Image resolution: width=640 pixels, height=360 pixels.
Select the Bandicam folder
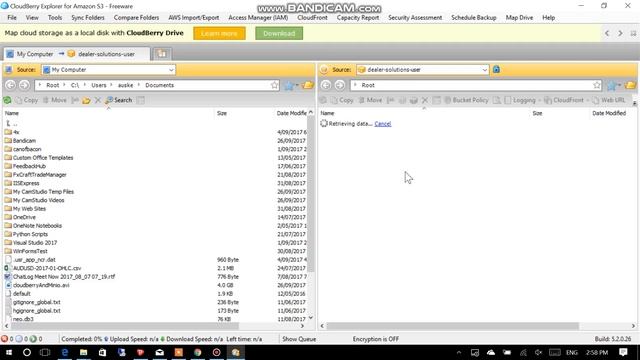(24, 140)
